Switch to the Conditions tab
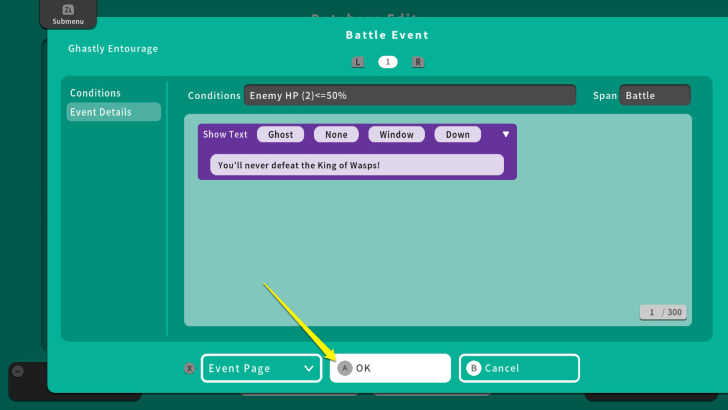 click(95, 93)
